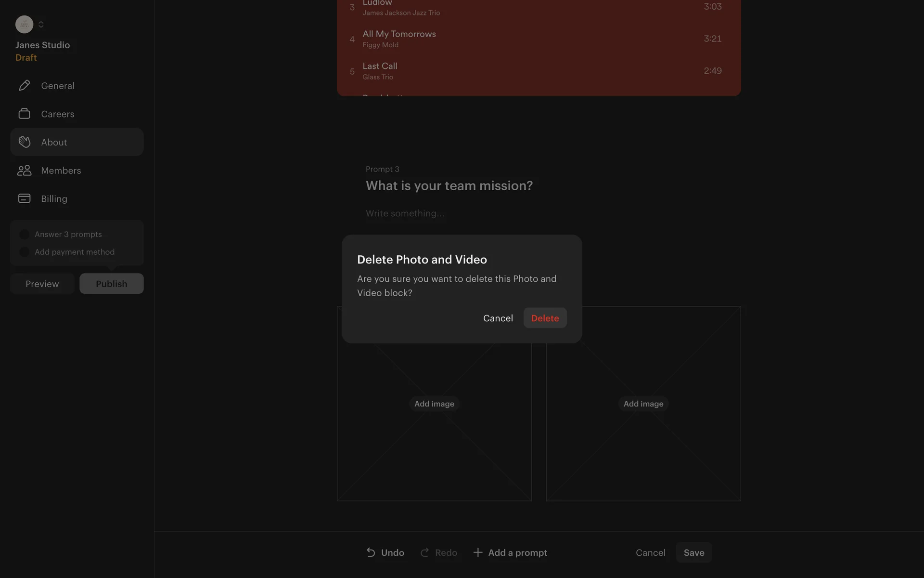Click the General pencil icon
This screenshot has width=924, height=578.
click(25, 86)
